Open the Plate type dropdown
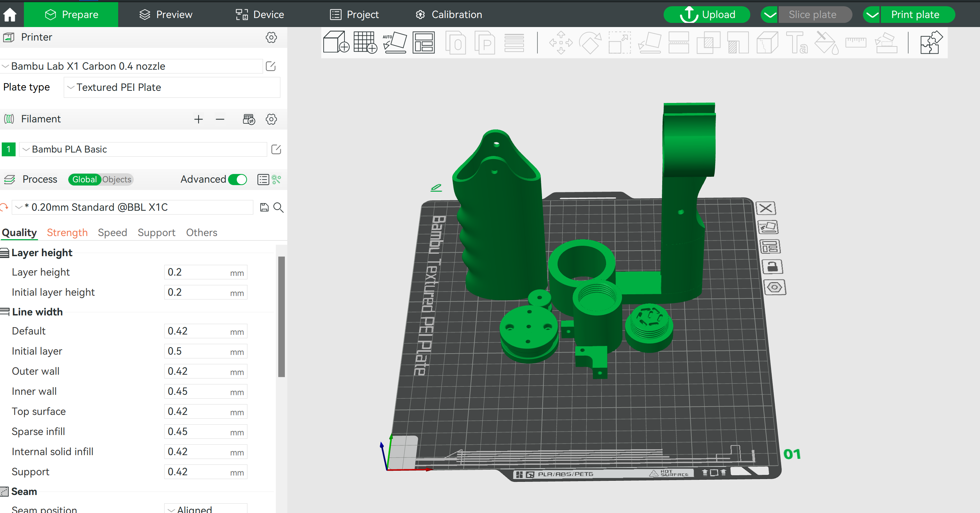 tap(172, 88)
